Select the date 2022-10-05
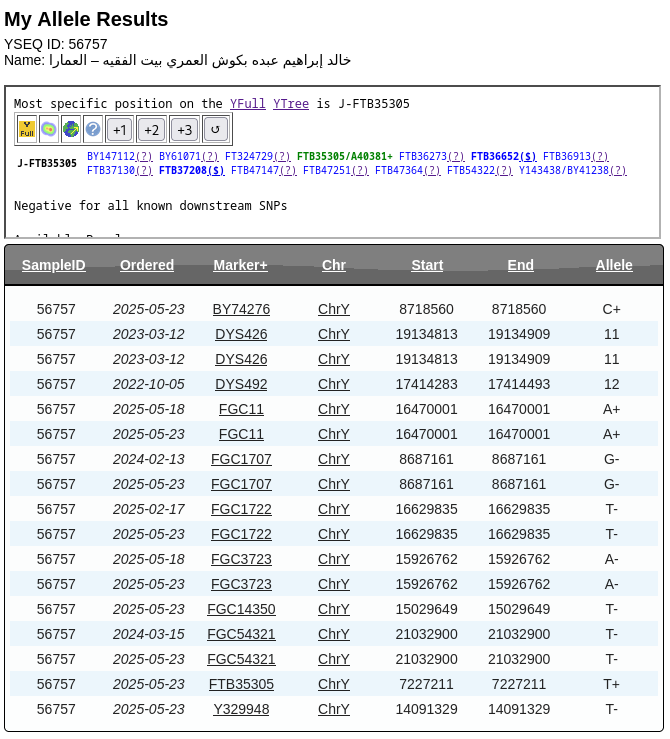 click(x=148, y=384)
